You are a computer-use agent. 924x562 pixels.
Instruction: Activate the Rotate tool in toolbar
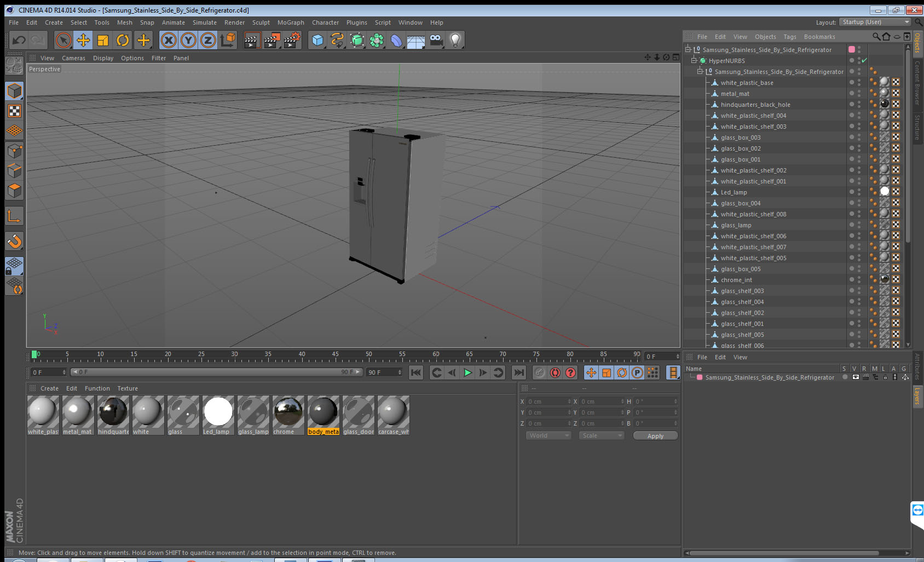click(123, 40)
